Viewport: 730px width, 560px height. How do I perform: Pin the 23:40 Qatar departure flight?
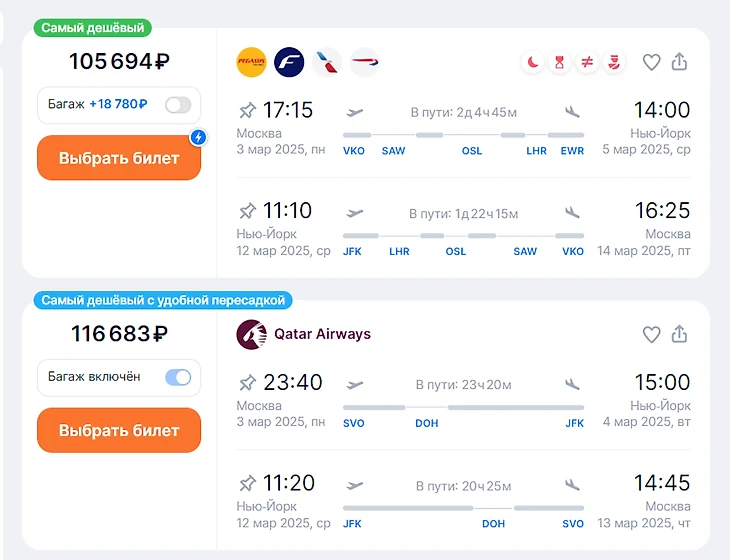[x=247, y=382]
